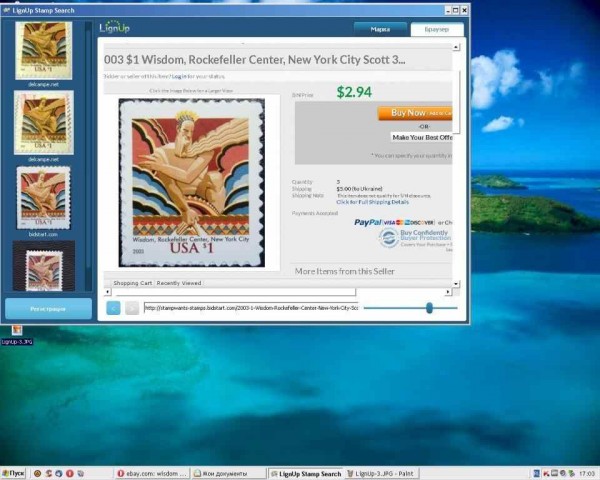Click the Buy Now button

[415, 113]
